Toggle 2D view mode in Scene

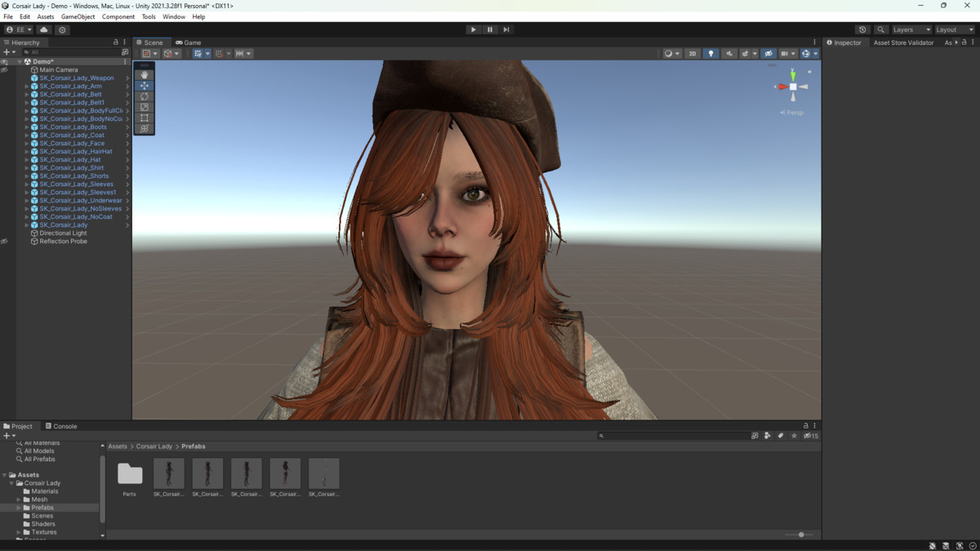pos(693,54)
